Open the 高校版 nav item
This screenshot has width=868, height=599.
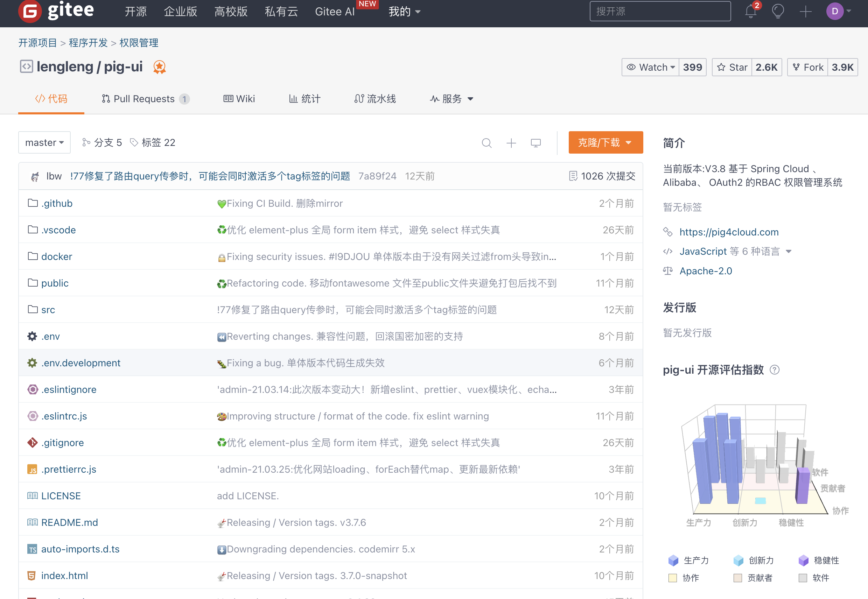[x=231, y=12]
